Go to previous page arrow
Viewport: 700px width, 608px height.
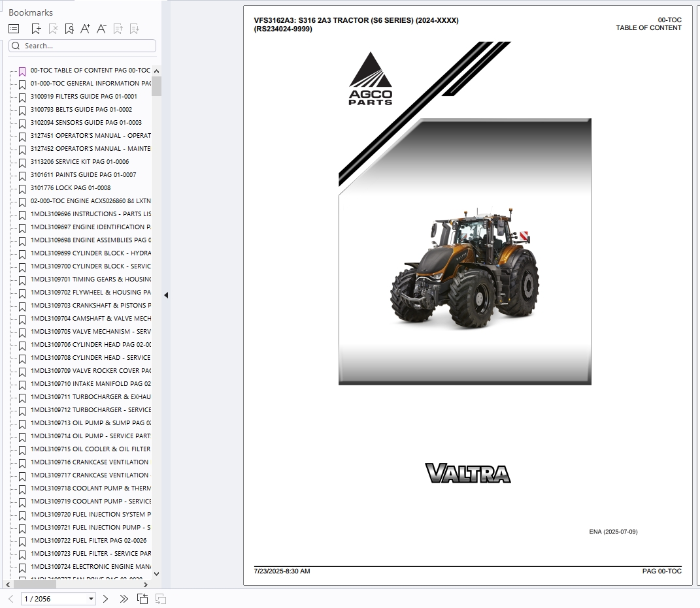11,599
